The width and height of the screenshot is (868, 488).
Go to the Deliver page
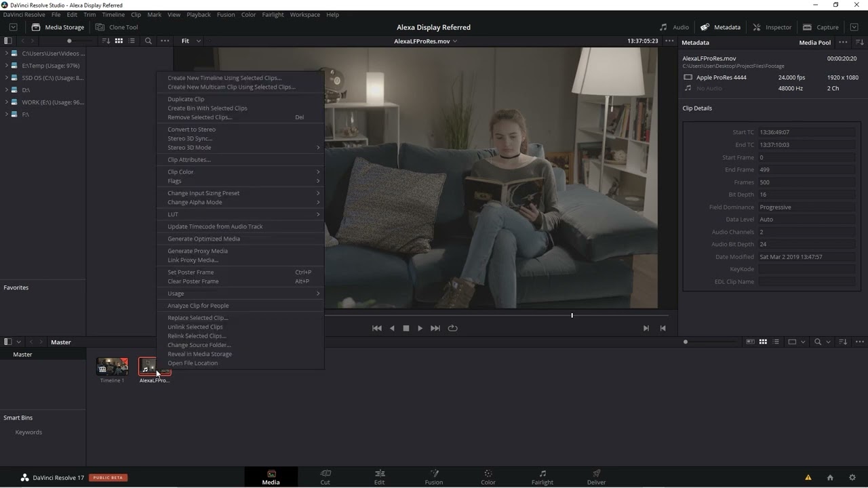pos(596,477)
